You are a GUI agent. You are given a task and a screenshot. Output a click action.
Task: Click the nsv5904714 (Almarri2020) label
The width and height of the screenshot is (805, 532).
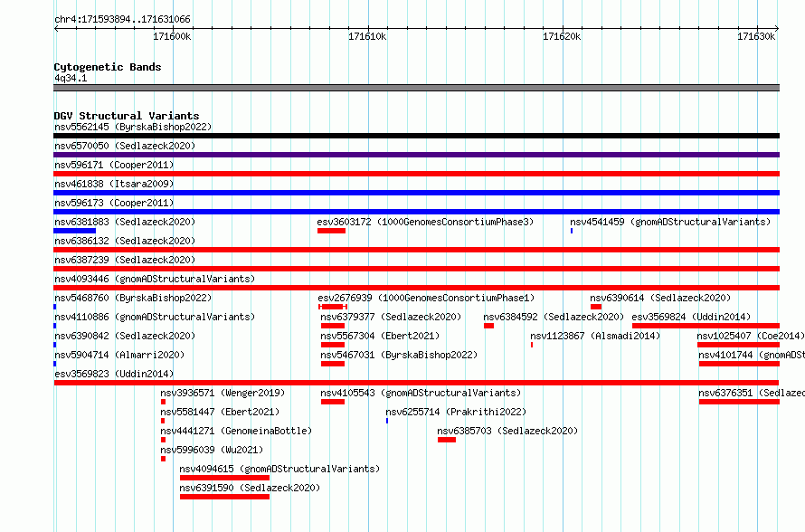[x=119, y=355]
